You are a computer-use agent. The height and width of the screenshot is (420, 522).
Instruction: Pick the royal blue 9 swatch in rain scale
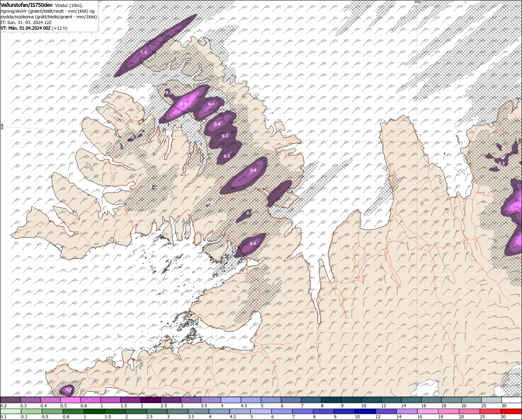pos(344,411)
